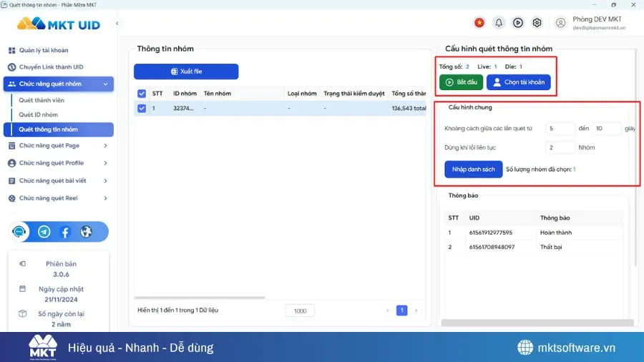This screenshot has width=644, height=362.
Task: Click the Phiên bản 3.0.6 version info
Action: coord(61,269)
